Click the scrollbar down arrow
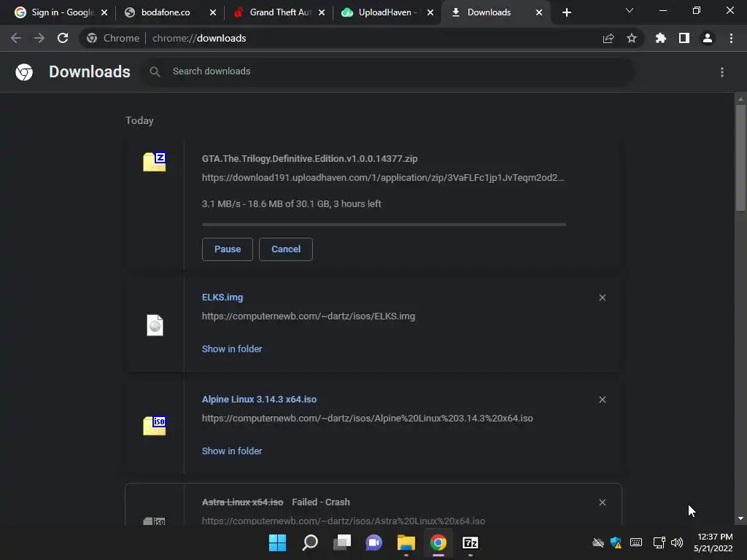Viewport: 747px width, 560px height. 740,518
